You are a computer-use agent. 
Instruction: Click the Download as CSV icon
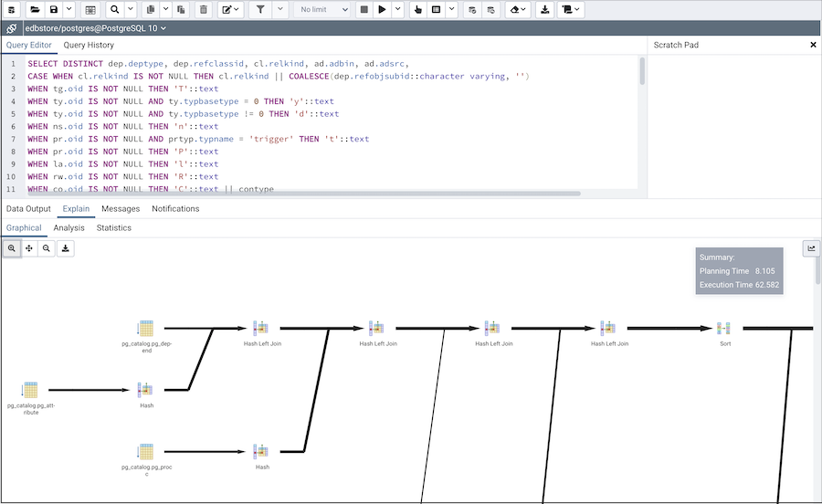pos(545,9)
